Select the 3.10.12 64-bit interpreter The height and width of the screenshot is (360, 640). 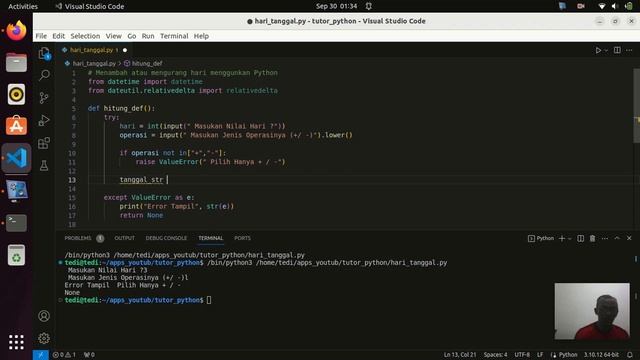click(601, 355)
